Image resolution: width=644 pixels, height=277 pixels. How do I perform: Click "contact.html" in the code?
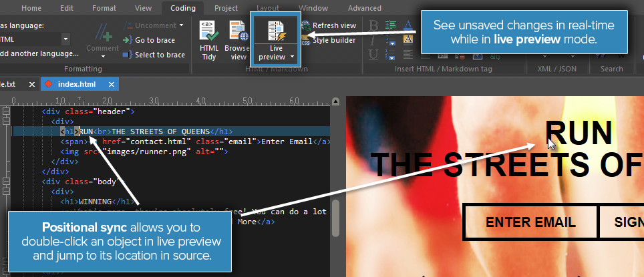click(160, 142)
